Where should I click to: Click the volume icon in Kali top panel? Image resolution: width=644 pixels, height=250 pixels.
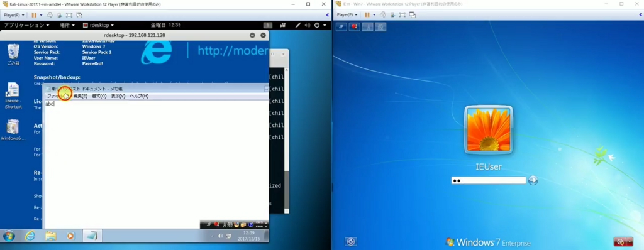(307, 25)
